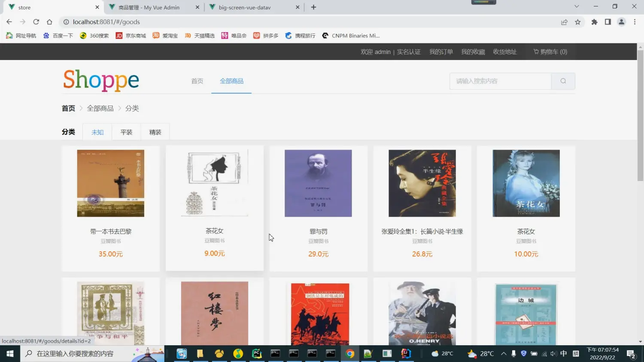Reload the page with the refresh icon
644x362 pixels.
point(36,22)
